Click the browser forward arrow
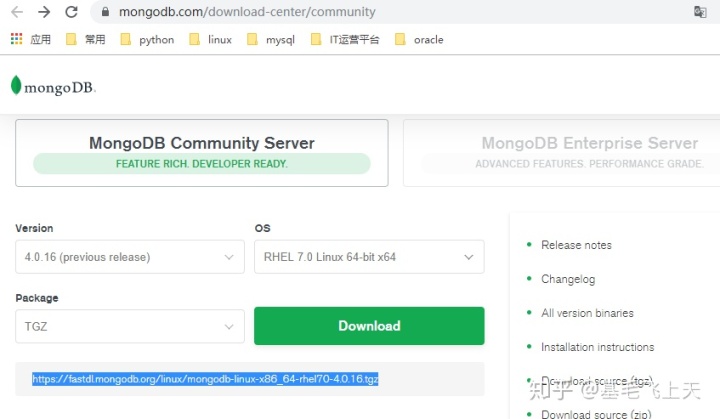 click(x=44, y=12)
